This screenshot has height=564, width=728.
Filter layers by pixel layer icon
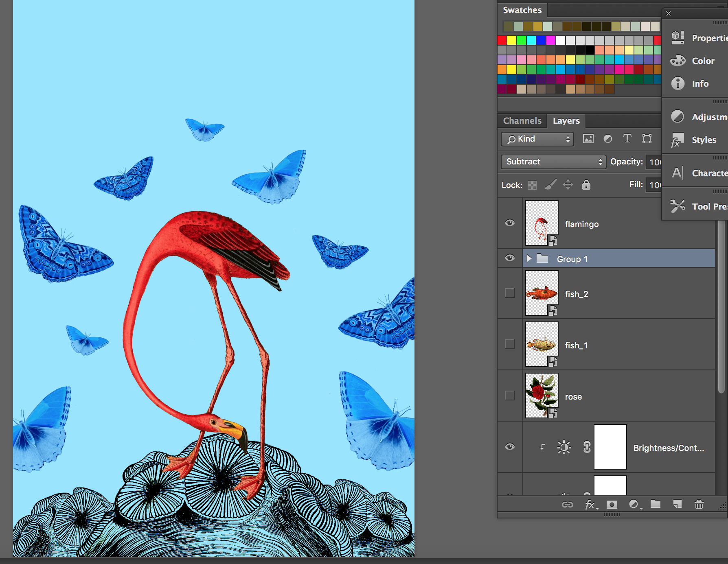point(588,139)
